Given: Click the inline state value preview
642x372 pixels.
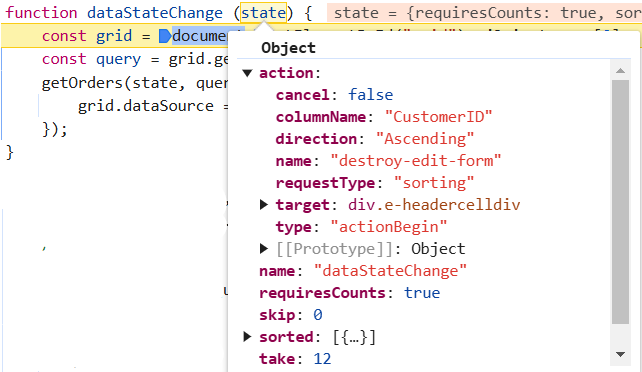Looking at the screenshot, I should [x=484, y=13].
